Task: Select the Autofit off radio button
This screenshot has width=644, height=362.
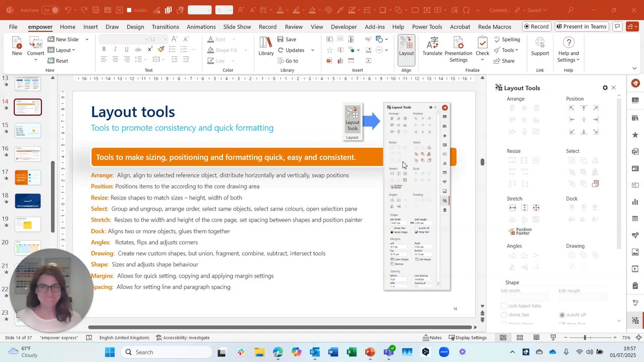Action: [x=562, y=315]
